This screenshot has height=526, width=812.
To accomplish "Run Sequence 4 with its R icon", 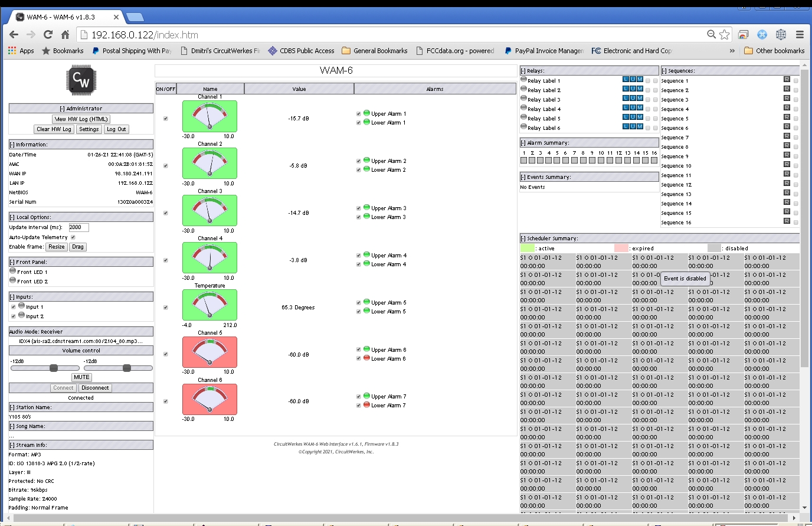I will [x=787, y=108].
